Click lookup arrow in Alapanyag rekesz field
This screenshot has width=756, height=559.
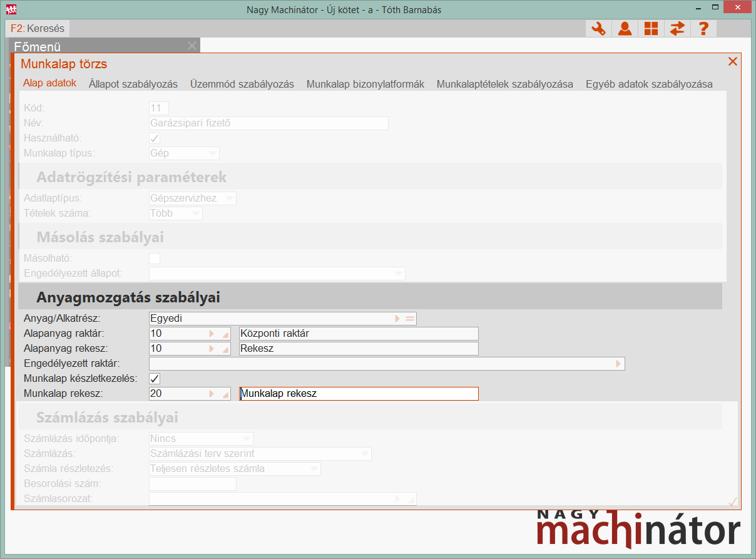tap(212, 349)
